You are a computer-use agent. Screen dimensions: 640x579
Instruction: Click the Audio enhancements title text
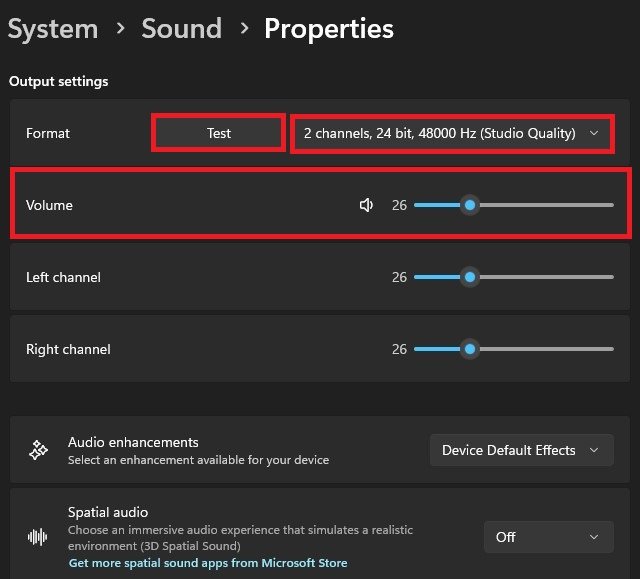click(x=133, y=442)
